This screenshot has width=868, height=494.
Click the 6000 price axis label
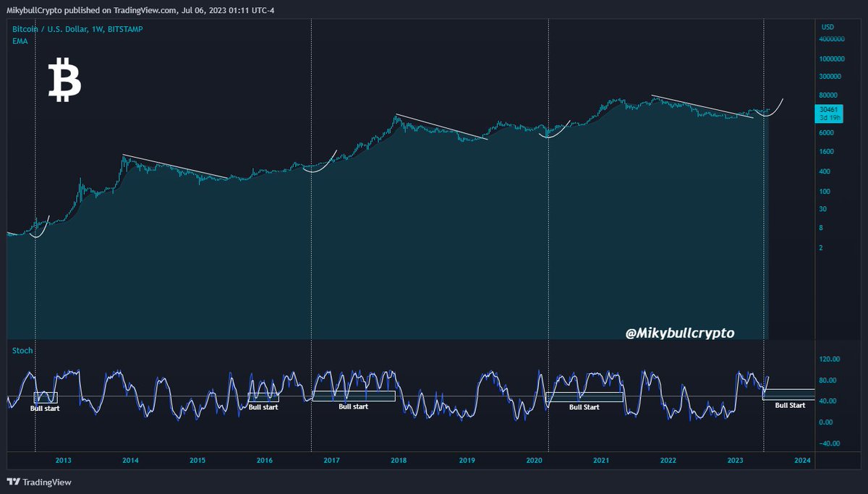(x=827, y=133)
